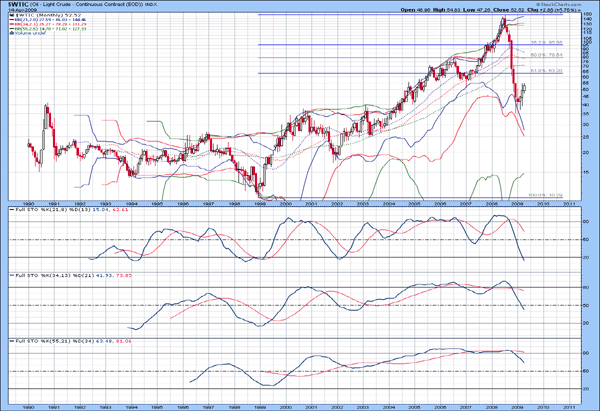Click the 15-Apr-2009 date under the title
This screenshot has height=411, width=600.
20,11
